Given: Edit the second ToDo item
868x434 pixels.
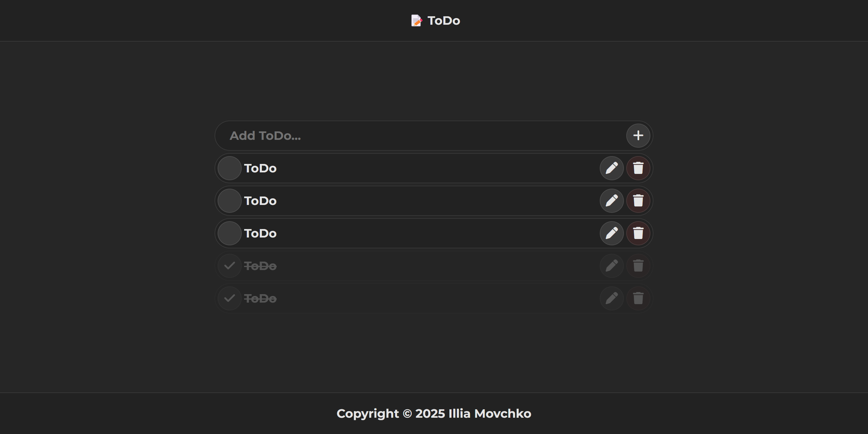Looking at the screenshot, I should tap(612, 200).
